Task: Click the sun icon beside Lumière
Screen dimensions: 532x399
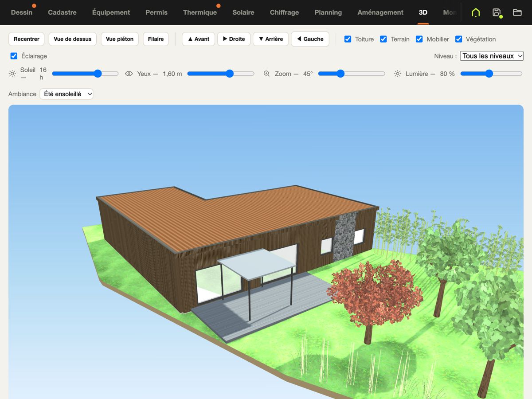Action: click(398, 74)
